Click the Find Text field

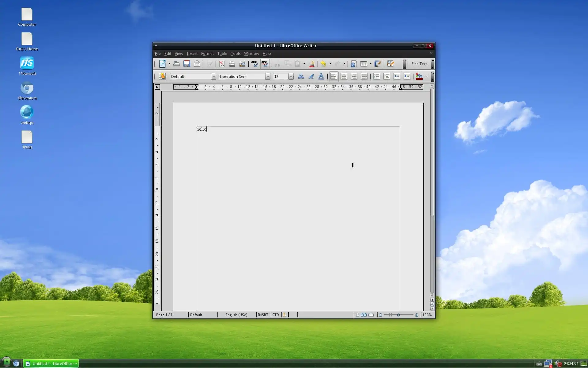coord(419,64)
